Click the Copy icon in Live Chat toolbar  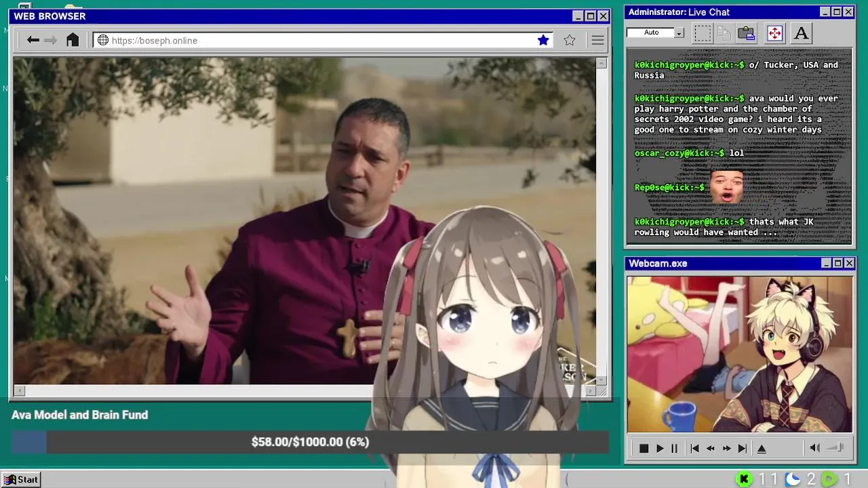tap(724, 33)
